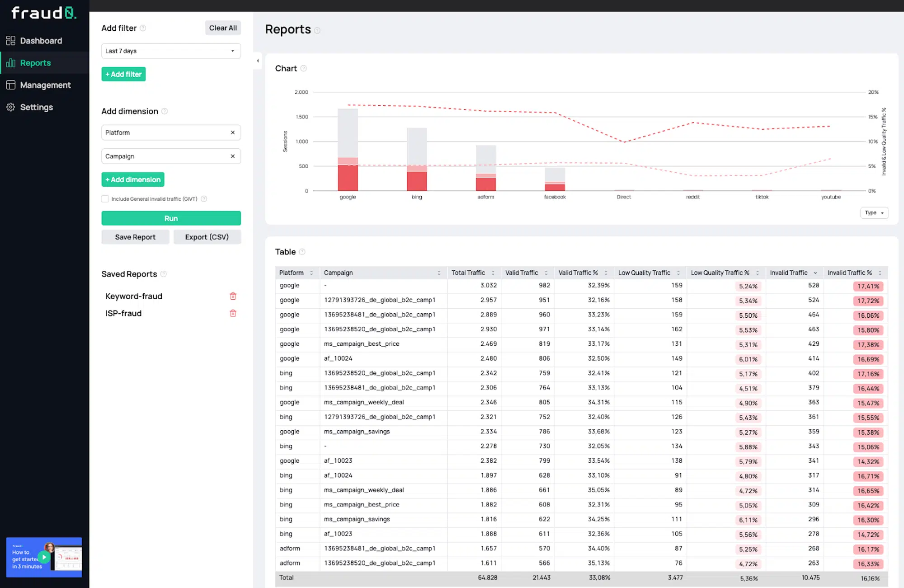Click the help icon beside Reports heading
The height and width of the screenshot is (588, 904).
coord(317,30)
